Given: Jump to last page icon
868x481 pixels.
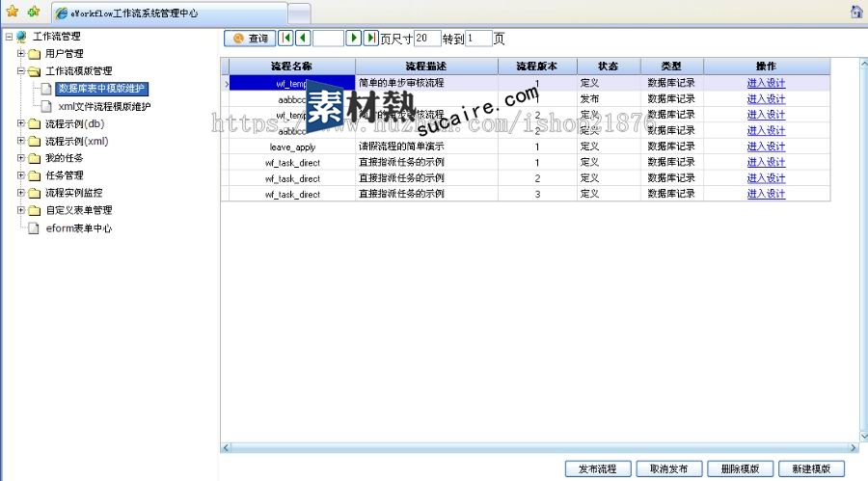Looking at the screenshot, I should pyautogui.click(x=371, y=38).
